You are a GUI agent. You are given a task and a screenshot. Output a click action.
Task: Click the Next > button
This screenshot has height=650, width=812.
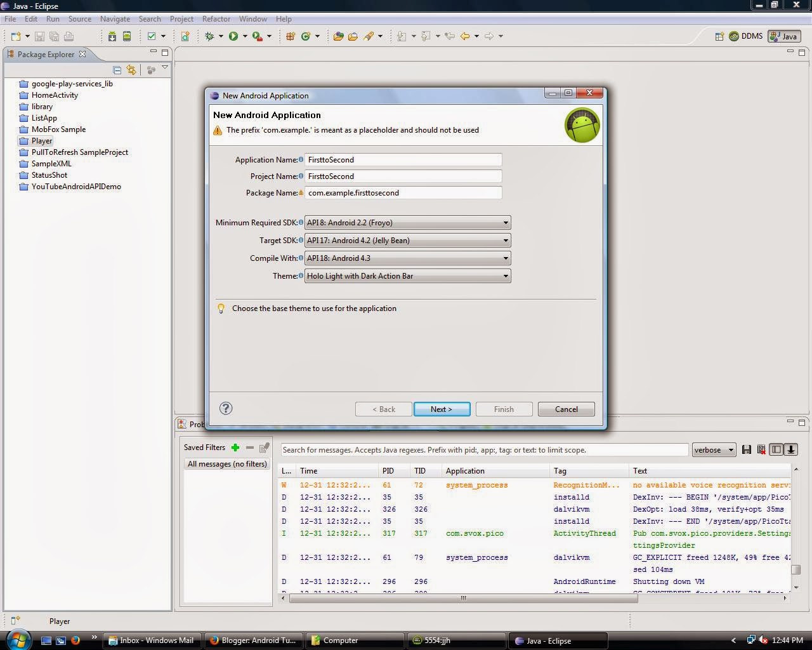[442, 409]
